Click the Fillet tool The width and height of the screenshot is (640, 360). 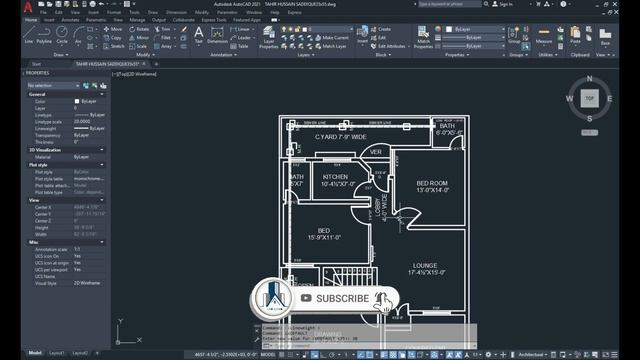click(x=162, y=38)
